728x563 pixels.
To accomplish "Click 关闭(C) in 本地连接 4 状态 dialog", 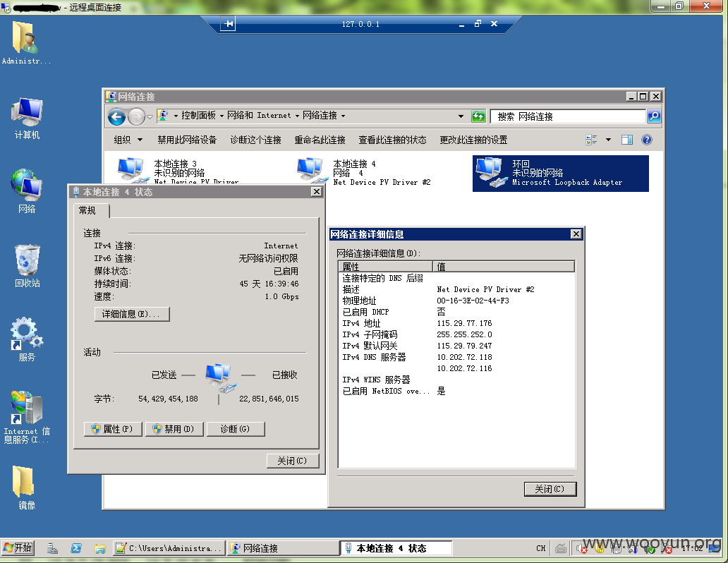I will pyautogui.click(x=293, y=460).
